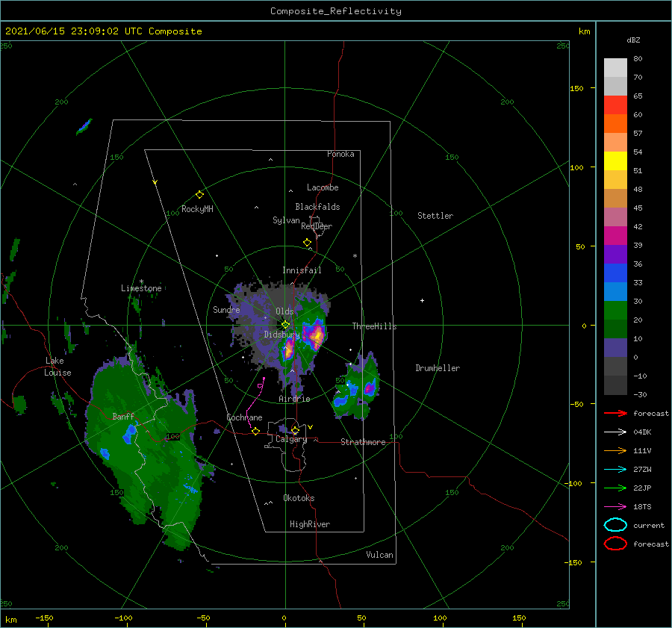Click the HighRiver label
Image resolution: width=672 pixels, height=628 pixels.
point(310,524)
